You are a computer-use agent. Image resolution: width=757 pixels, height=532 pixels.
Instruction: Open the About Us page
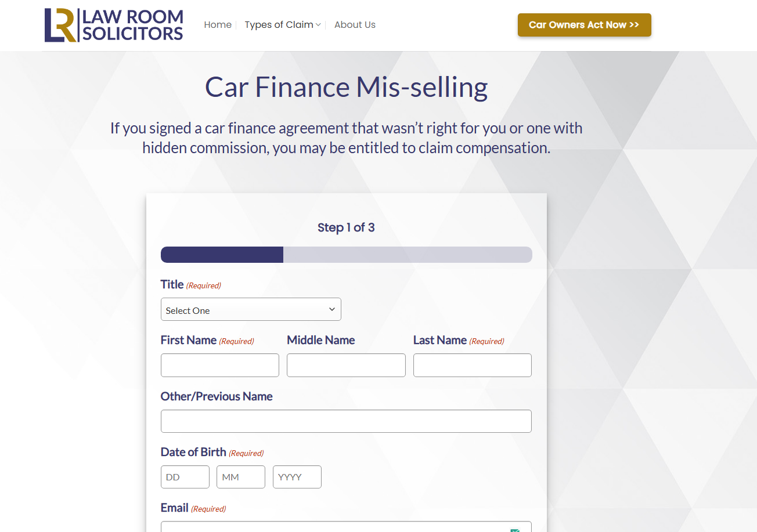click(355, 25)
